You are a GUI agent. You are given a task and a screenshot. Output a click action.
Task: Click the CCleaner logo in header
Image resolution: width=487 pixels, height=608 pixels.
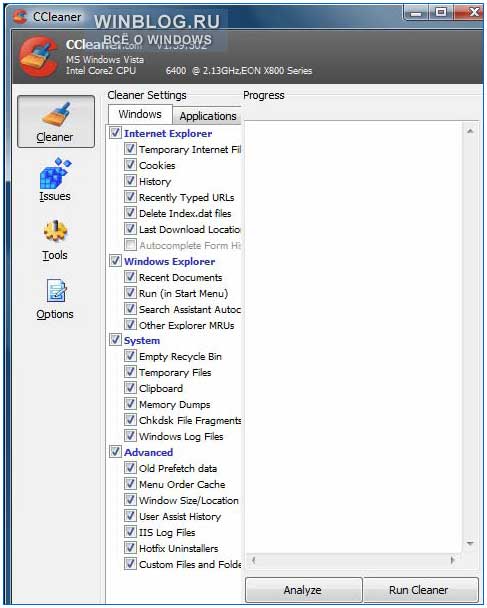39,56
